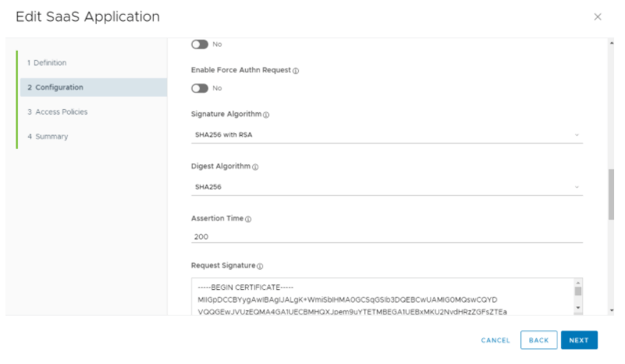Click the Cancel link
The height and width of the screenshot is (364, 625).
pyautogui.click(x=495, y=341)
